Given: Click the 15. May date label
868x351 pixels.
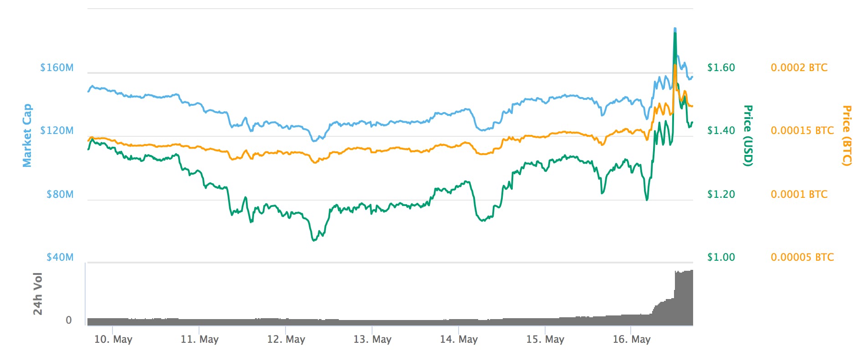Looking at the screenshot, I should click(x=545, y=339).
